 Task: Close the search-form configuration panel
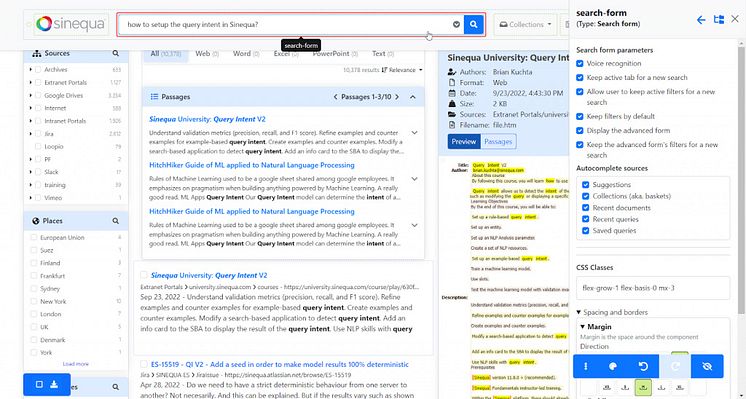pyautogui.click(x=735, y=19)
